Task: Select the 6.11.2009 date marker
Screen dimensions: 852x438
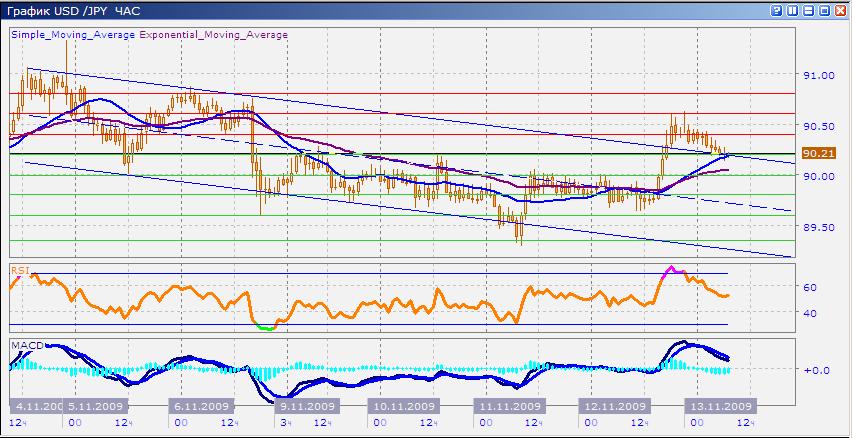Action: [x=202, y=407]
